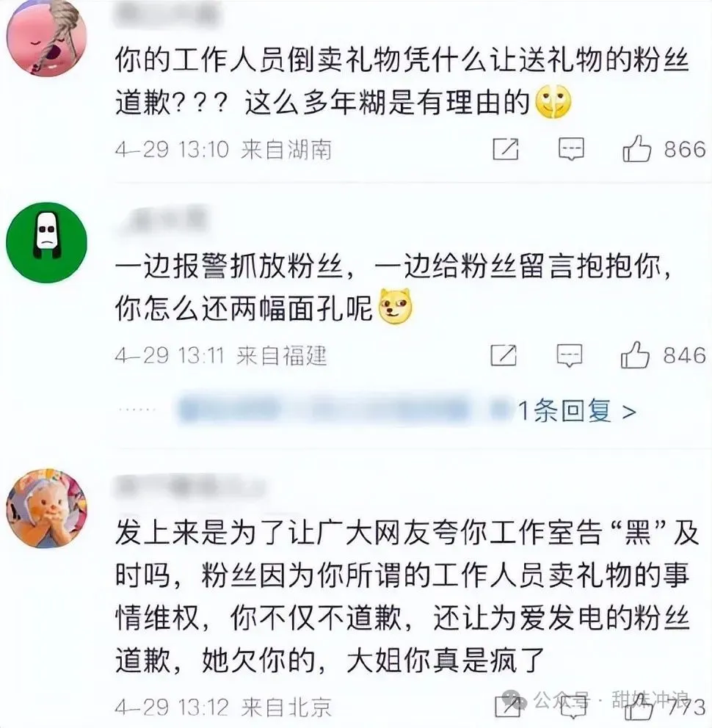Open the green ghost-face avatar profile
This screenshot has width=712, height=728.
pos(46,242)
